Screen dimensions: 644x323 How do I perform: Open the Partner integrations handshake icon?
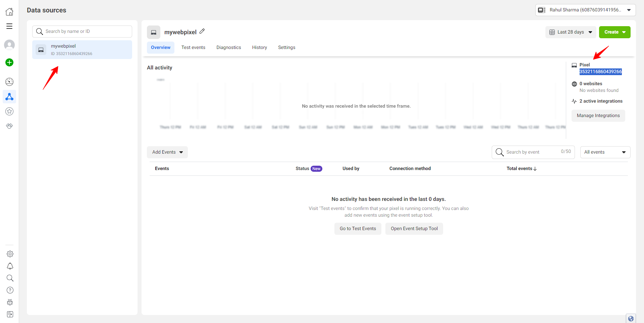[9, 126]
